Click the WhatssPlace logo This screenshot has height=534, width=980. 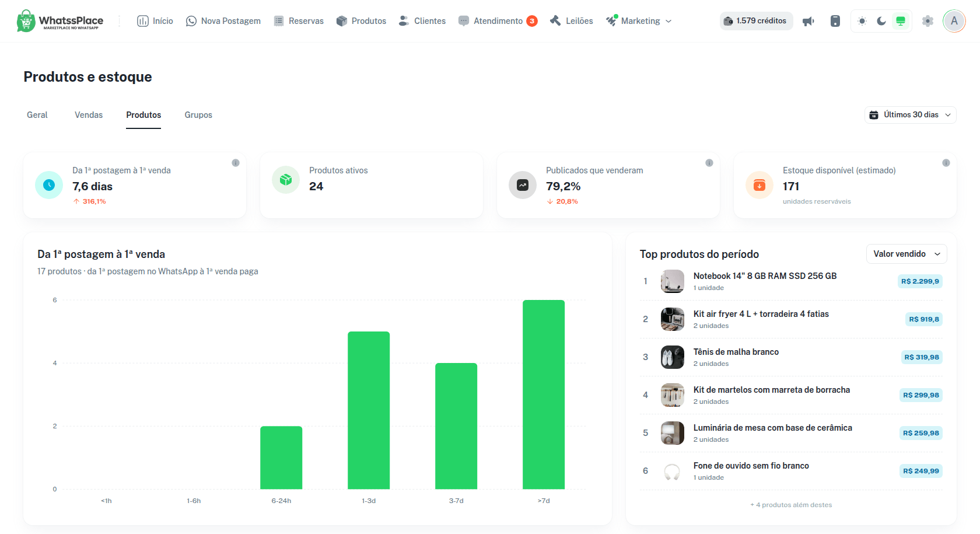pyautogui.click(x=60, y=21)
